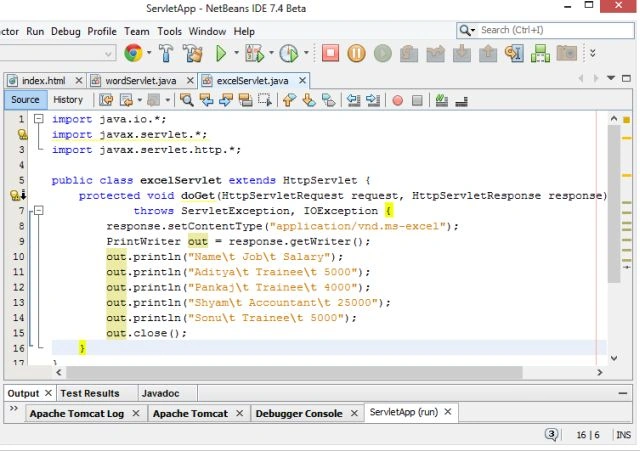Open the Back navigation history dropdown arrow
The height and width of the screenshot is (451, 640).
point(140,100)
